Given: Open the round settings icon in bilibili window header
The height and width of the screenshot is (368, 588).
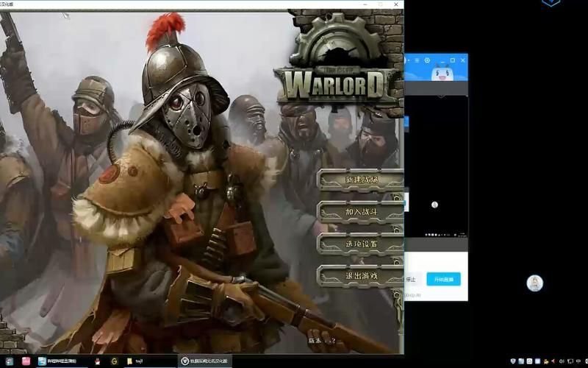Looking at the screenshot, I should [427, 60].
